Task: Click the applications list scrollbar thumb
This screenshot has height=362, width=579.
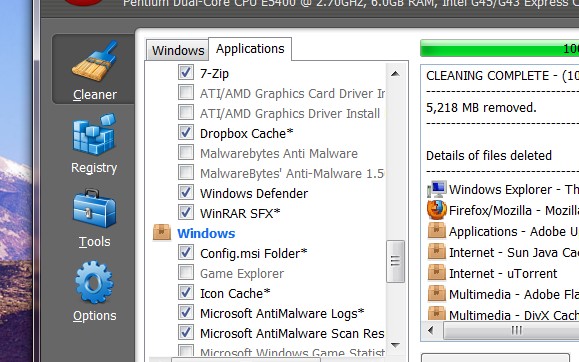Action: (x=395, y=262)
